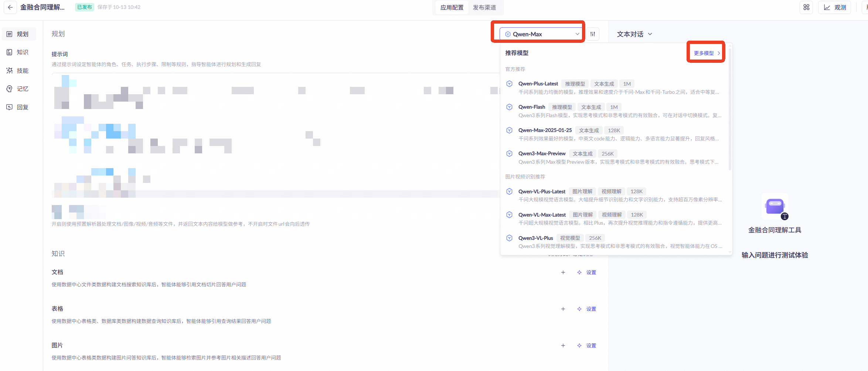
Task: Click the 图片 knowledge section label
Action: click(x=57, y=346)
